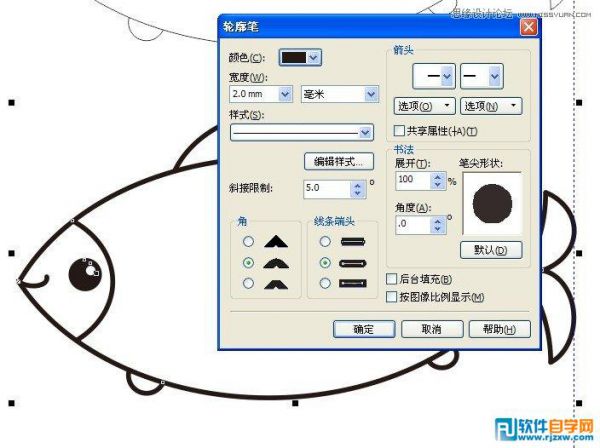Image resolution: width=600 pixels, height=448 pixels.
Task: Click the round line cap icon
Action: 353,263
